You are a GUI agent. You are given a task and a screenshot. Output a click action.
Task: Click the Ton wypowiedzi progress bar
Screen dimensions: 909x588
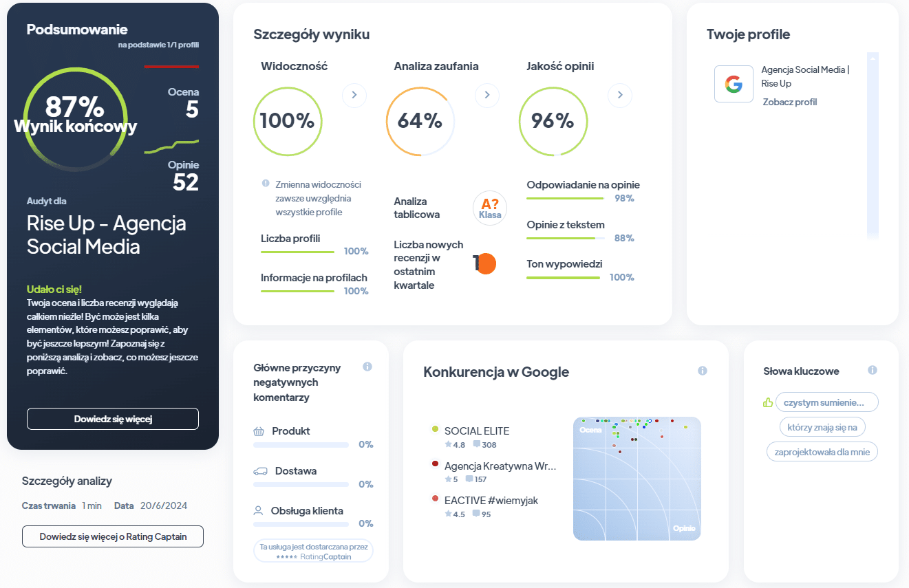tap(563, 278)
